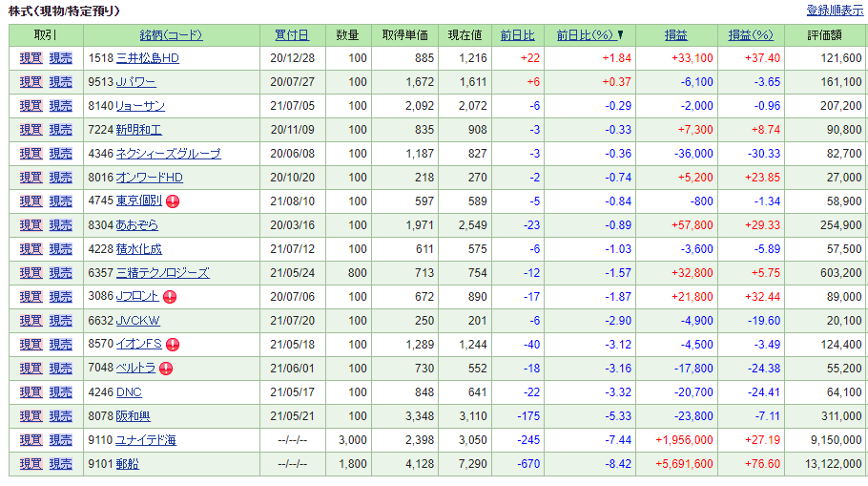Open stock イオンFS details
The height and width of the screenshot is (486, 868).
click(138, 344)
